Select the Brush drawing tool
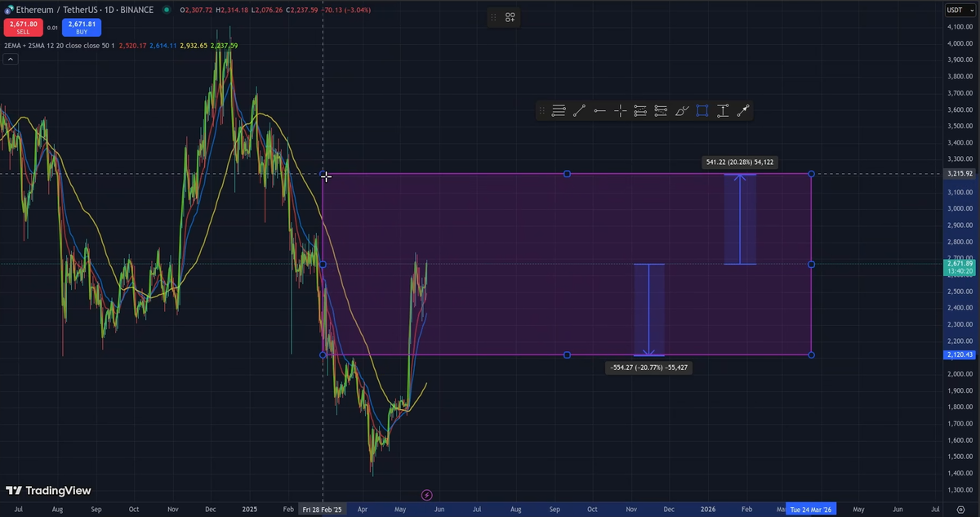The image size is (980, 517). click(x=682, y=110)
